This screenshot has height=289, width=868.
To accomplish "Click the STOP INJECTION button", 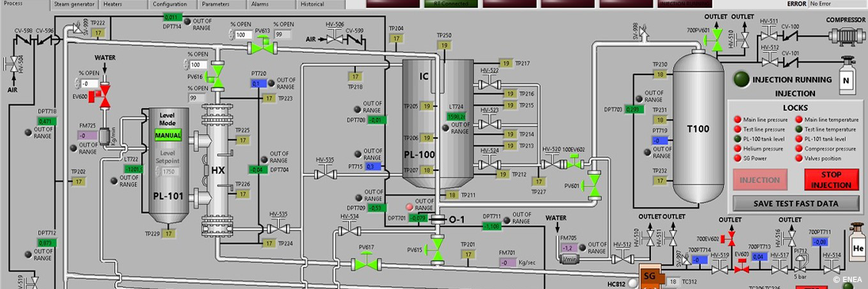I will (x=831, y=180).
